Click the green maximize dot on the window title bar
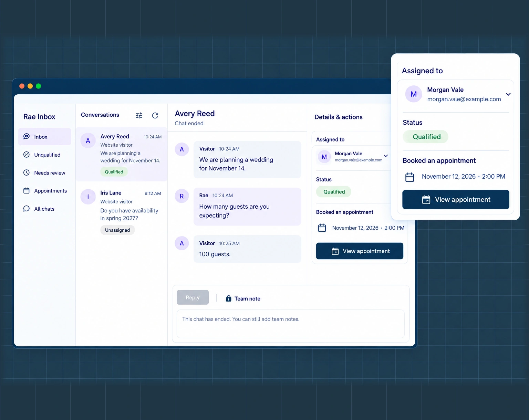Screen dimensions: 529x420 (39, 86)
